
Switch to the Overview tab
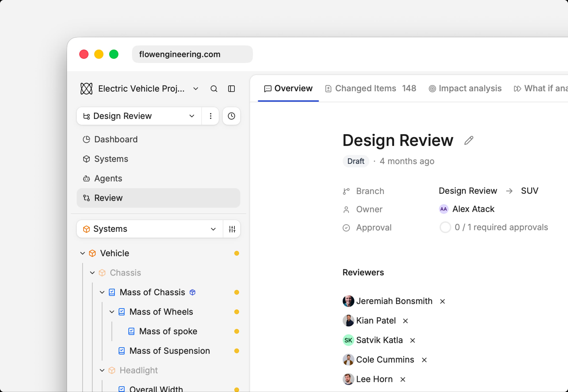288,88
